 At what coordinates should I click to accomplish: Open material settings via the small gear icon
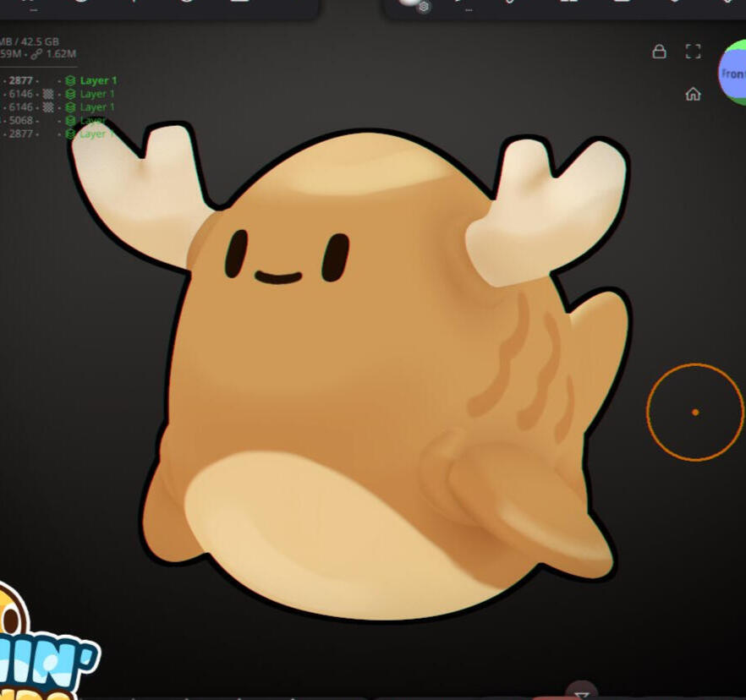[424, 7]
